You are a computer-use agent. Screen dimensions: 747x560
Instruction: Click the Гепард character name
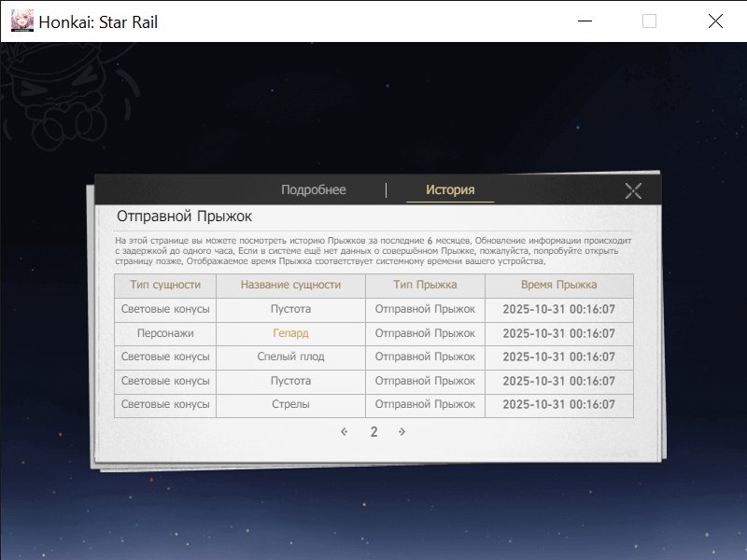(x=290, y=333)
